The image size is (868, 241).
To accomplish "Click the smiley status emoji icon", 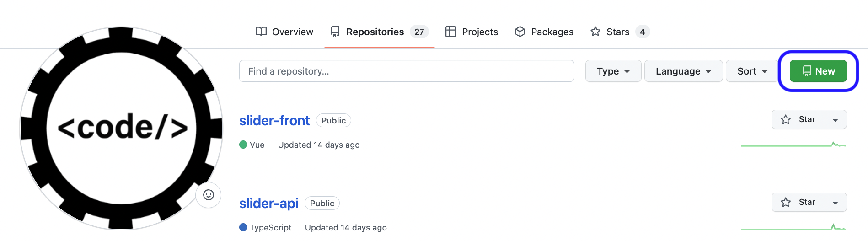I will point(209,195).
